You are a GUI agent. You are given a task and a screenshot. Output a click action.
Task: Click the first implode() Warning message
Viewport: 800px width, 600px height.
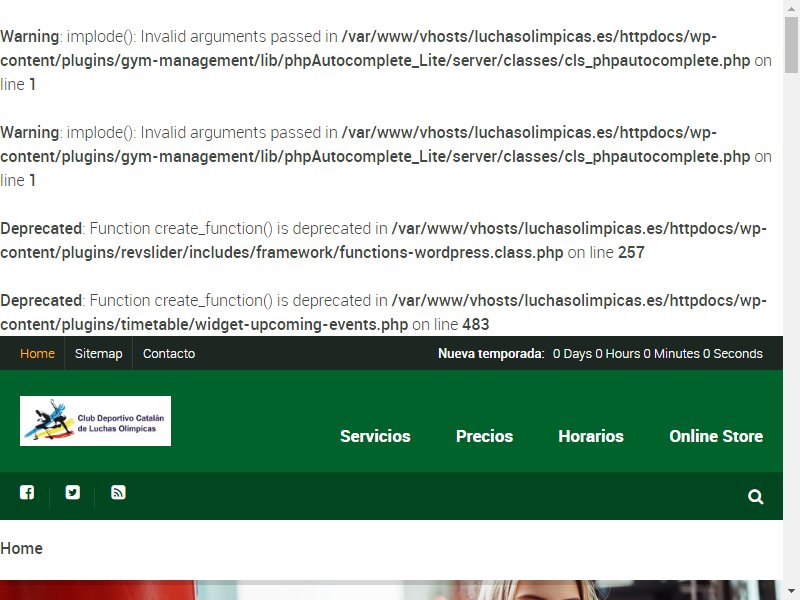coord(386,60)
